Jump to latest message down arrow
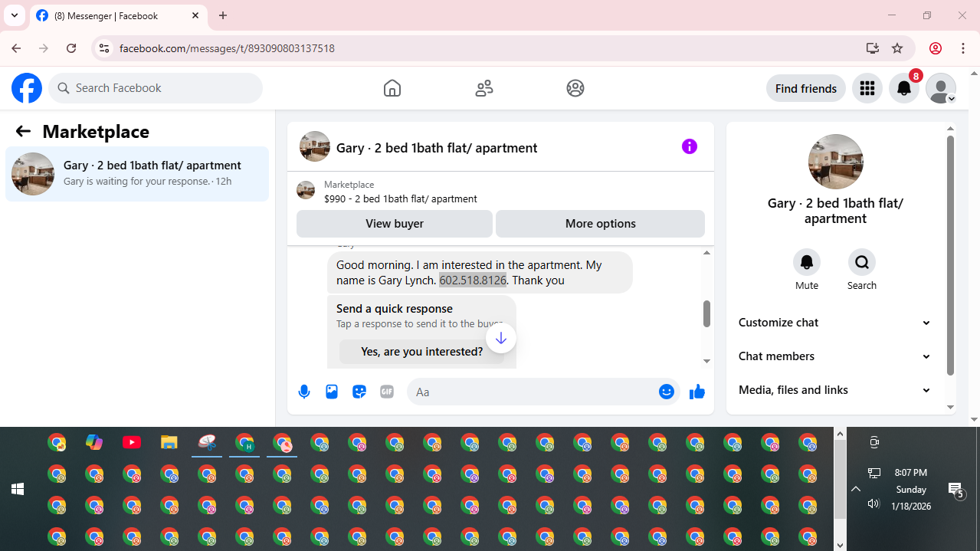The image size is (980, 551). coord(501,338)
